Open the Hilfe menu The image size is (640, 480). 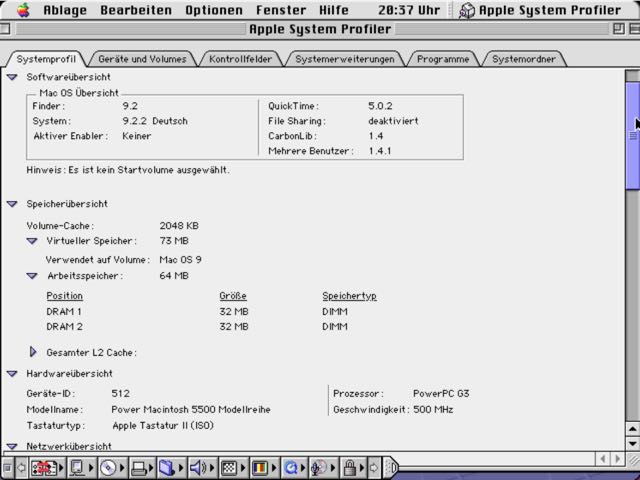[333, 10]
